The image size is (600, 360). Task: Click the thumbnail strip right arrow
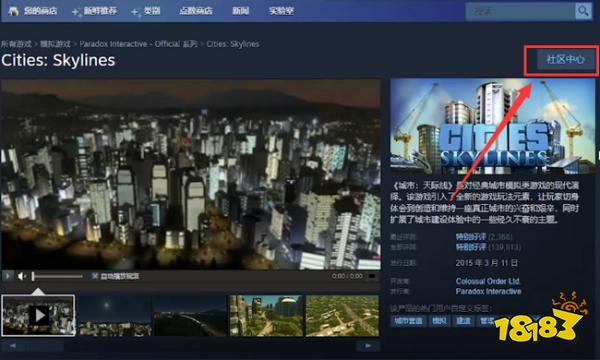(x=368, y=346)
